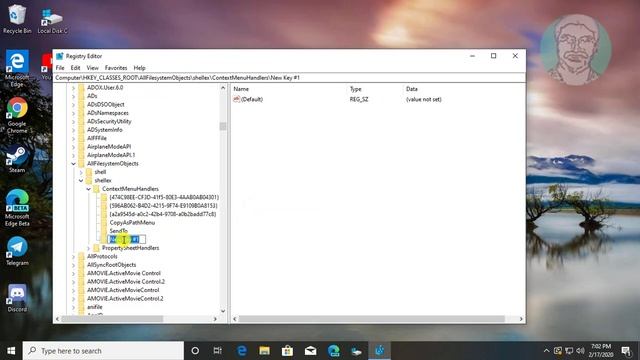Screen dimensions: 640x360
Task: Open Microsoft Store from the taskbar
Action: (287, 351)
